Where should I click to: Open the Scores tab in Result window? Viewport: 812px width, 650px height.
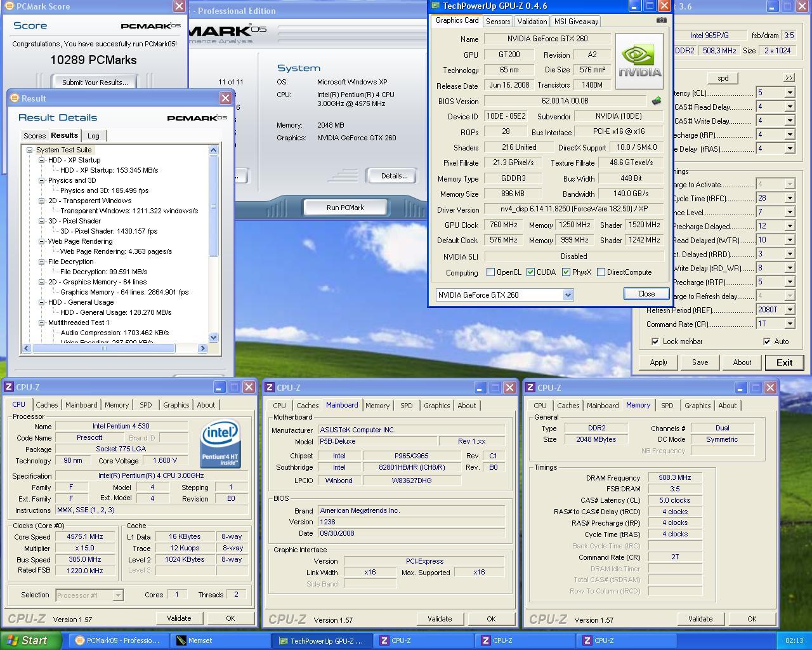pos(34,136)
